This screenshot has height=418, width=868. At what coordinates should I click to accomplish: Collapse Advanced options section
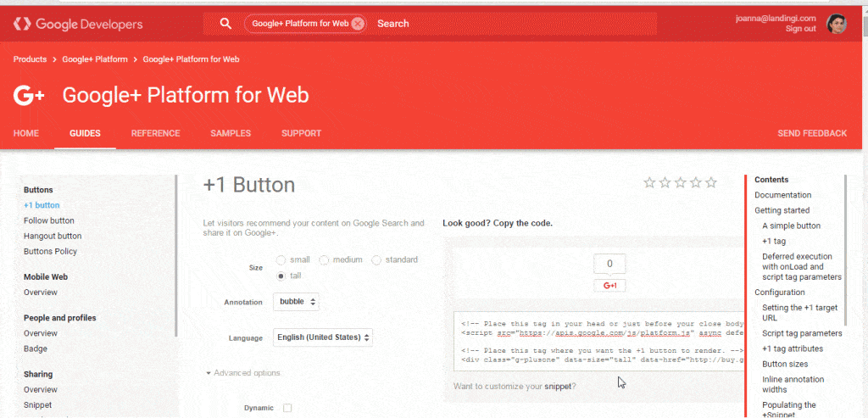click(243, 373)
